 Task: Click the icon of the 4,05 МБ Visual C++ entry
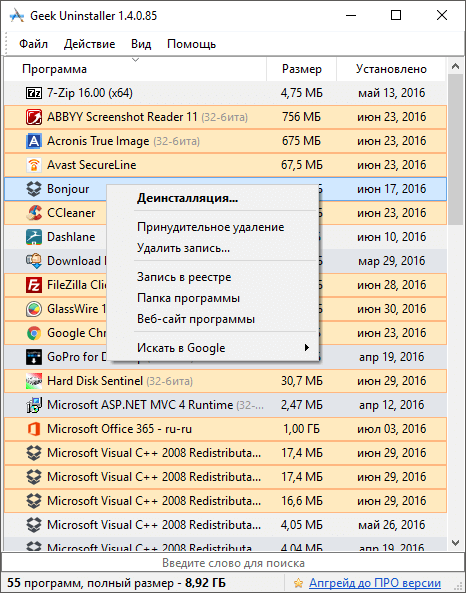[x=34, y=525]
